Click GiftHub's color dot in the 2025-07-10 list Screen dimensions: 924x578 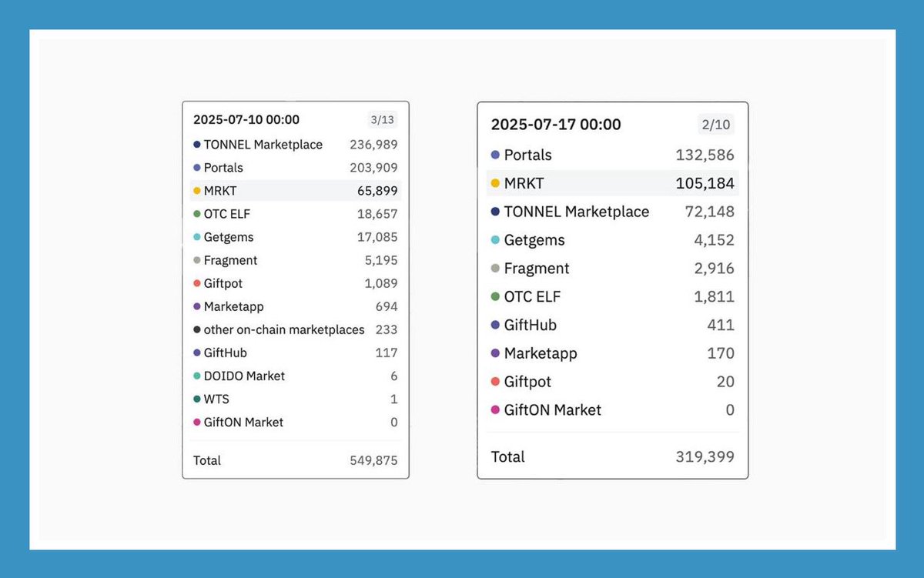197,352
